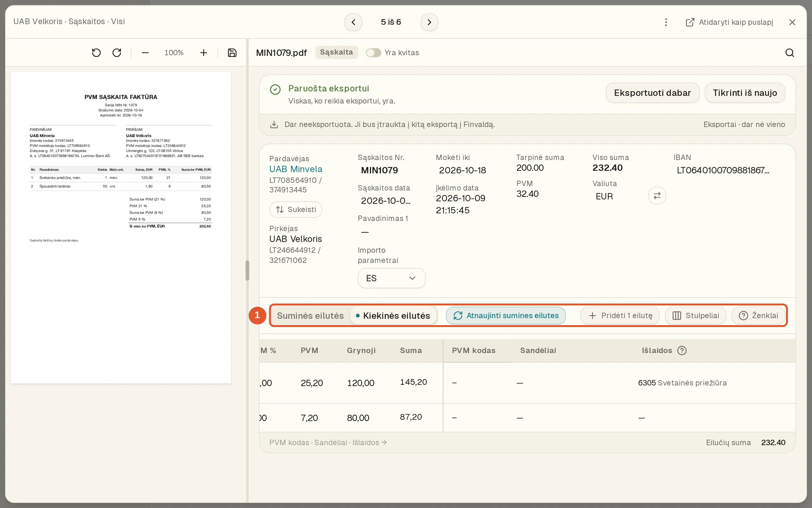Open the ES import parameters dropdown

coord(392,278)
